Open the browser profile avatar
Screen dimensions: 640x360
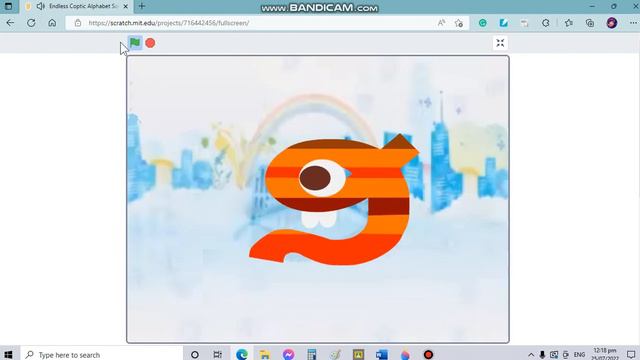[611, 23]
